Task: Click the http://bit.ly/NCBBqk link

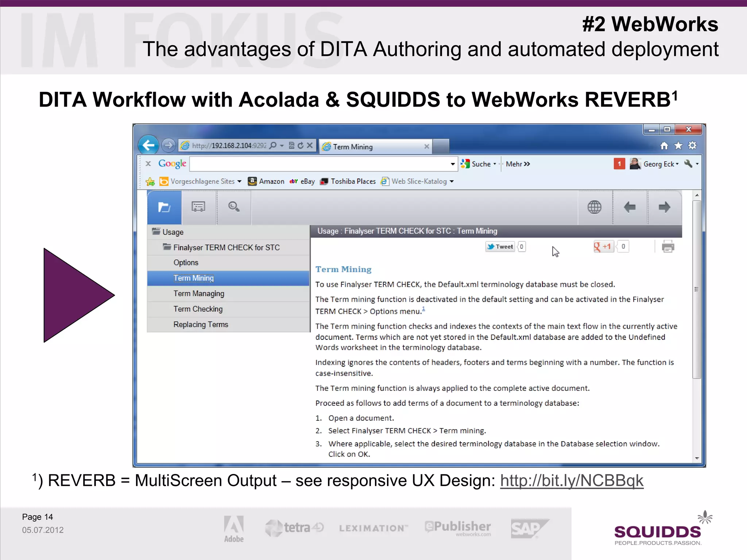Action: (x=572, y=481)
